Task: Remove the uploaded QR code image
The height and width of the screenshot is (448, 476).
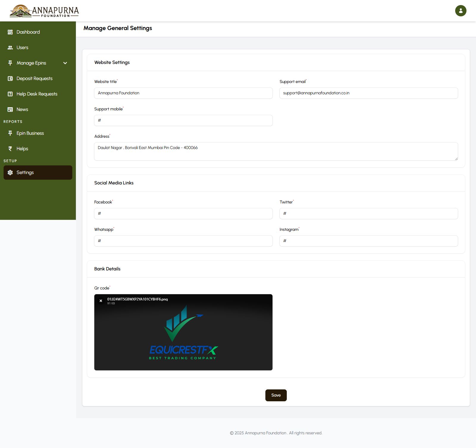Action: (101, 301)
